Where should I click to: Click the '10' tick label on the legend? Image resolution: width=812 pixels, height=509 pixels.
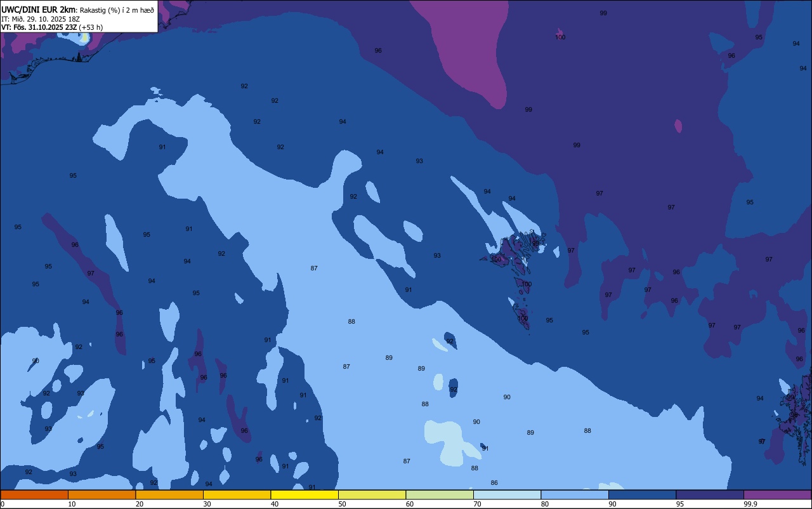click(72, 504)
